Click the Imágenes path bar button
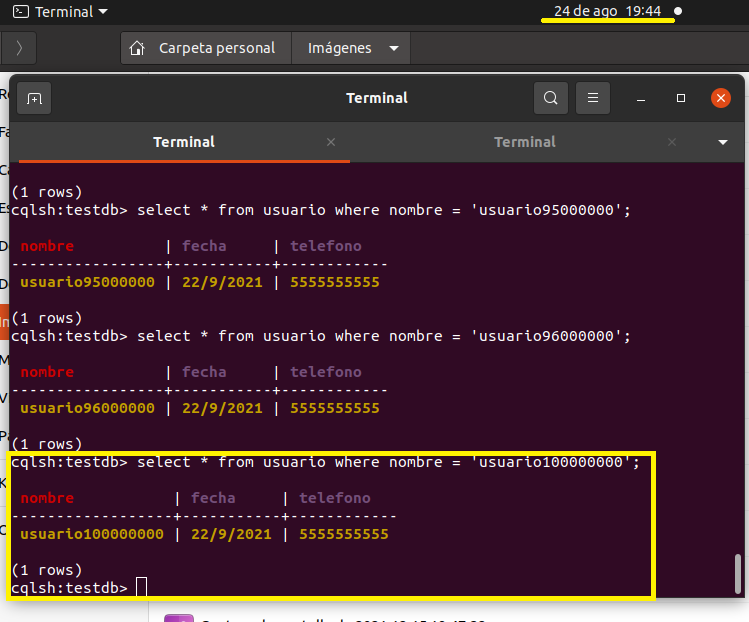The width and height of the screenshot is (749, 622). [339, 48]
